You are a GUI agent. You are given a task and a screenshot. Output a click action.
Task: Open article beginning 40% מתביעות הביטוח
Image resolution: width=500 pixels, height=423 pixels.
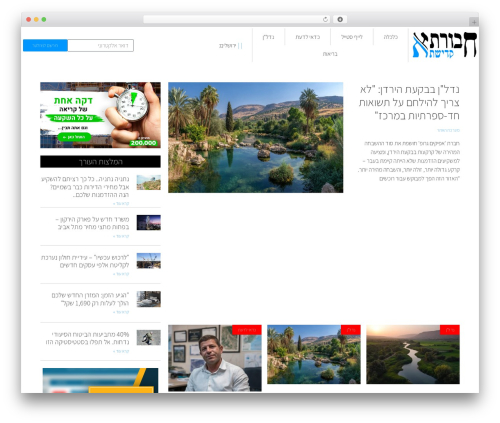click(x=88, y=338)
